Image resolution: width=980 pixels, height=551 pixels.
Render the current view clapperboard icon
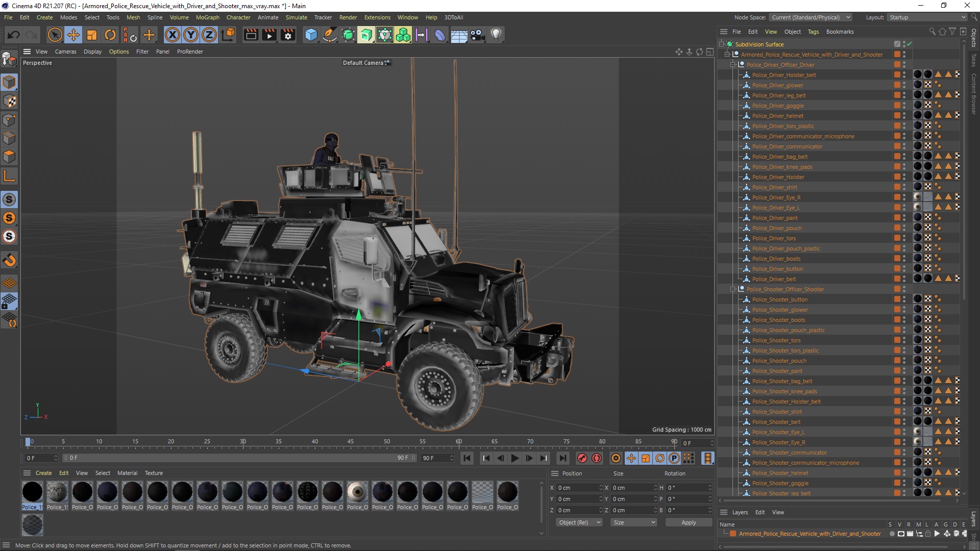click(x=251, y=35)
